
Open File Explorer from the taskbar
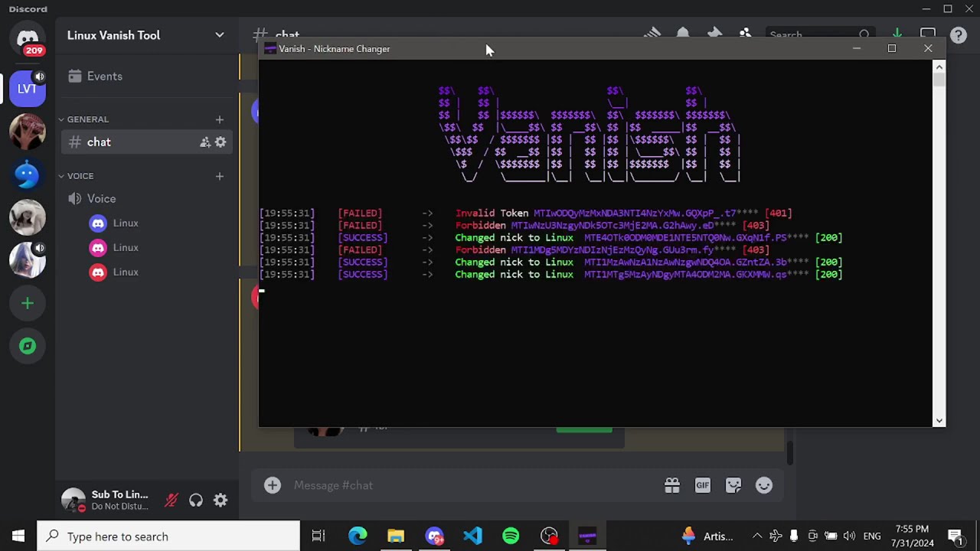point(396,536)
